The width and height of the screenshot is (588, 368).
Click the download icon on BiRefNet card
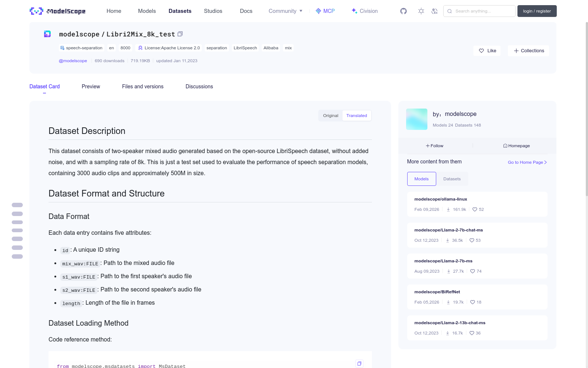point(448,302)
